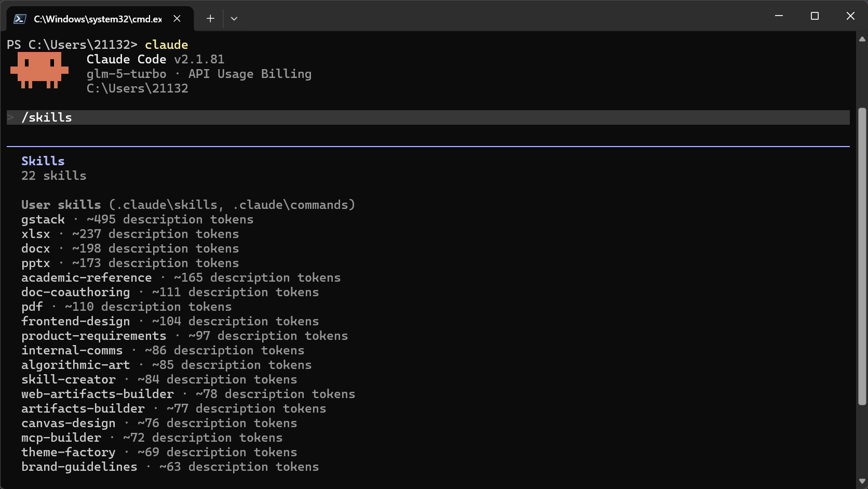Click the 'claude' command text
Viewport: 868px width, 489px height.
pos(167,45)
